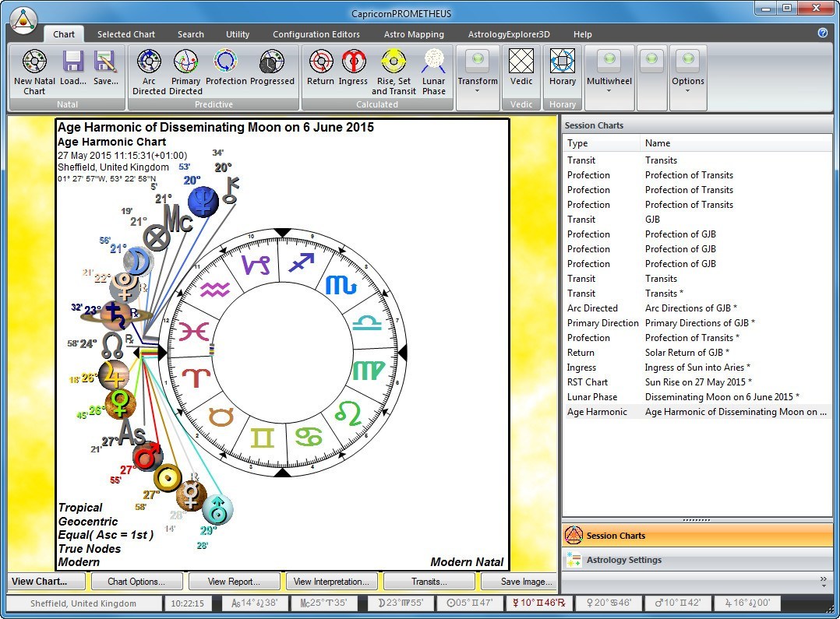Click the Vedic chart icon
The image size is (840, 619).
click(521, 61)
